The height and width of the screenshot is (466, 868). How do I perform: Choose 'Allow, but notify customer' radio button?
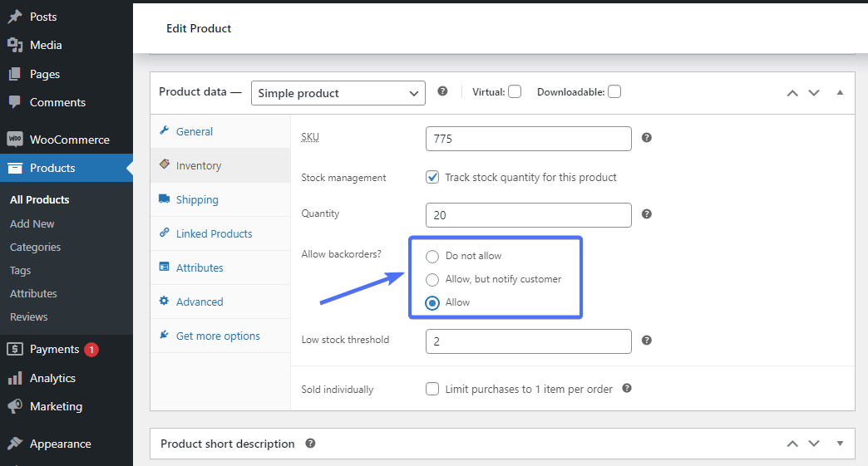coord(432,279)
